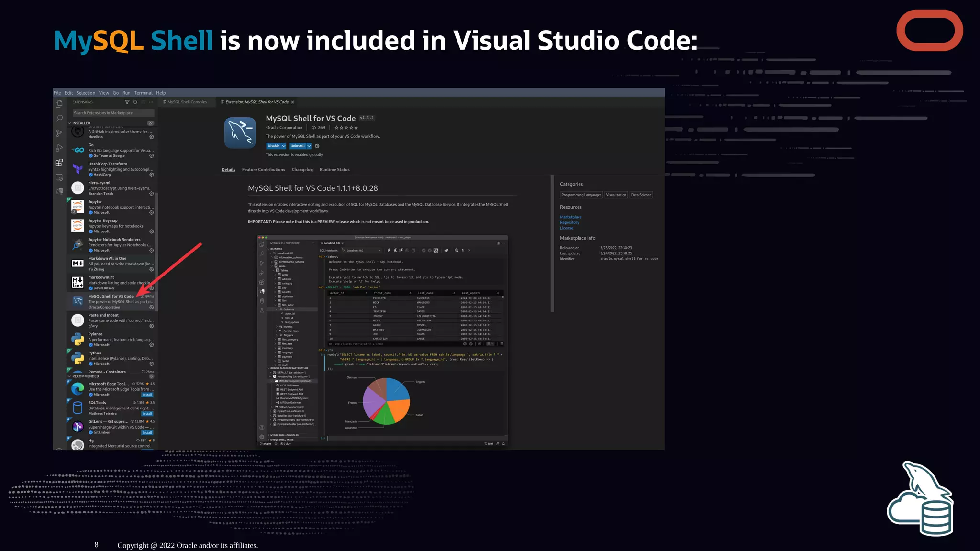
Task: Open the Run menu
Action: coord(126,93)
